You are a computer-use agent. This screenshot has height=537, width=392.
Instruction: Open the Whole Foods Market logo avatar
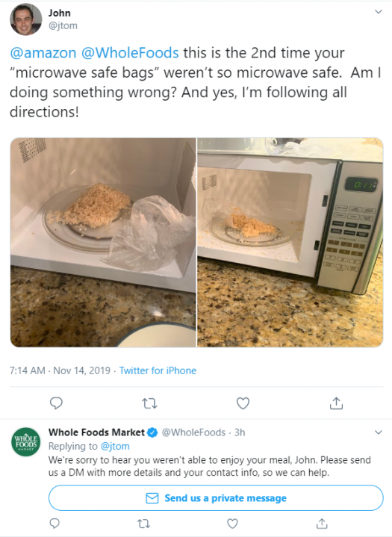(26, 442)
